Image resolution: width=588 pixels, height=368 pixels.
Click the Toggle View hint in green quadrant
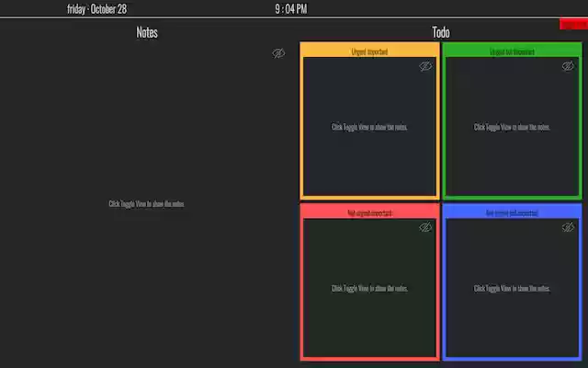coord(512,127)
